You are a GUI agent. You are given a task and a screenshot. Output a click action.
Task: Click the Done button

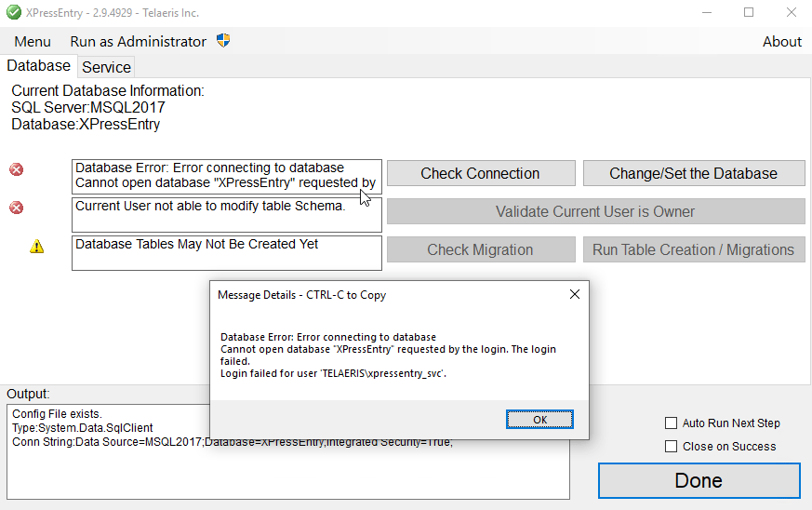point(699,480)
